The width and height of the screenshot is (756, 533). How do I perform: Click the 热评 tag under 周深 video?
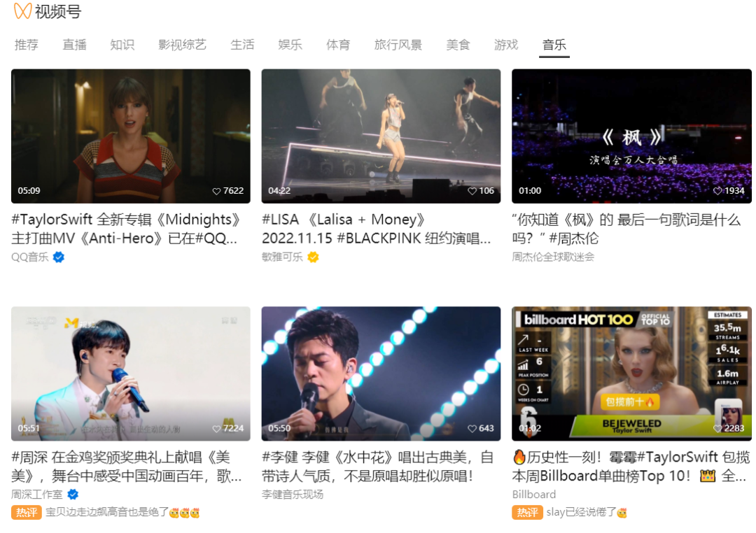27,513
